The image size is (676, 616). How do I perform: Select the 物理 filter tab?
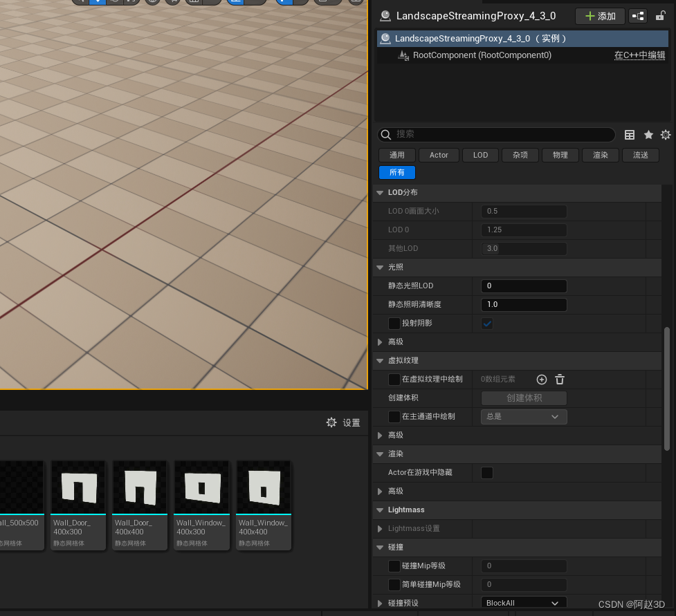560,155
